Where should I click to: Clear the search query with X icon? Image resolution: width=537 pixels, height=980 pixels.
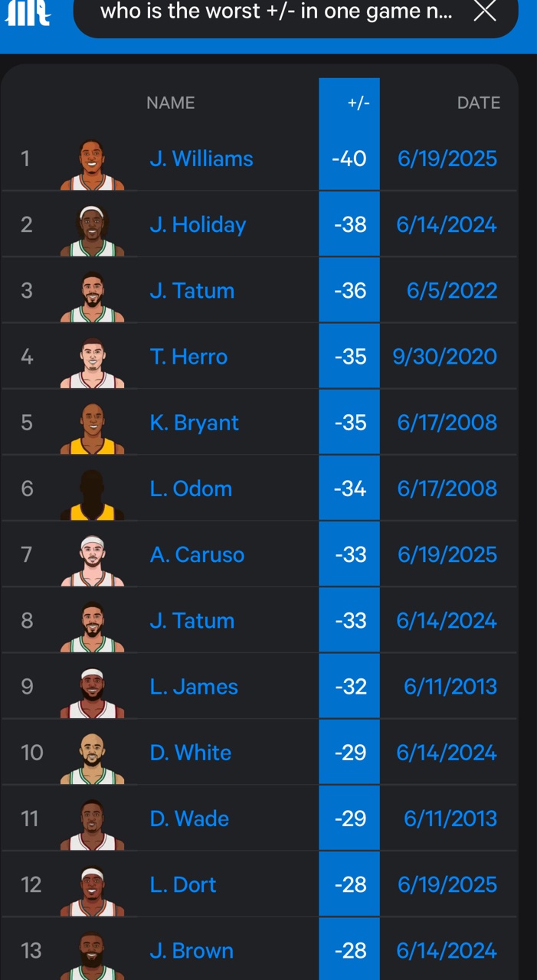[485, 11]
